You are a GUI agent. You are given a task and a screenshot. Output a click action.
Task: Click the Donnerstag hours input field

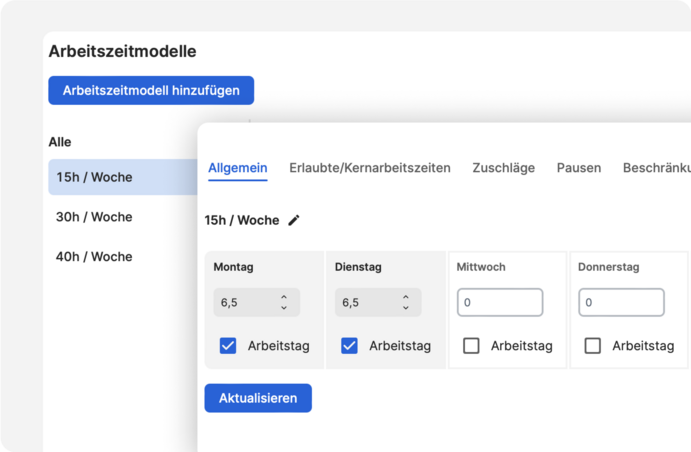point(621,302)
